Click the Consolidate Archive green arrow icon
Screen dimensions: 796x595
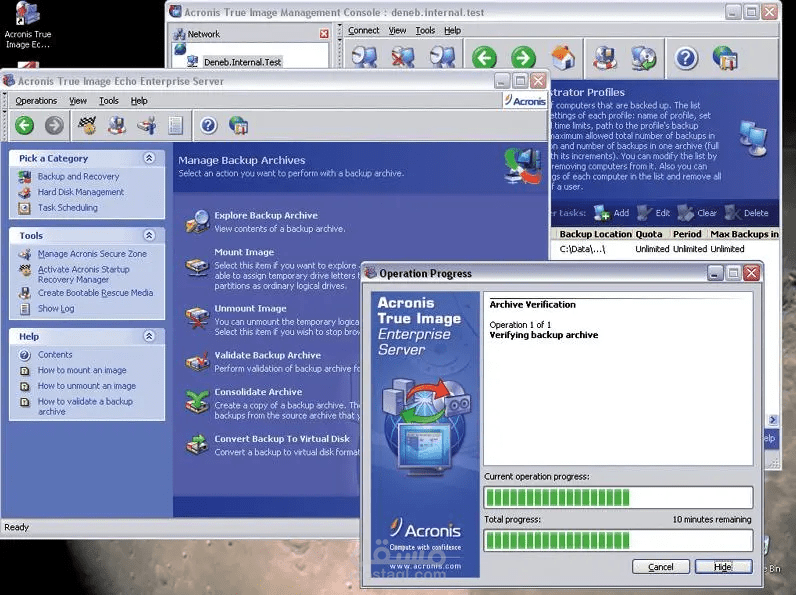click(x=197, y=402)
